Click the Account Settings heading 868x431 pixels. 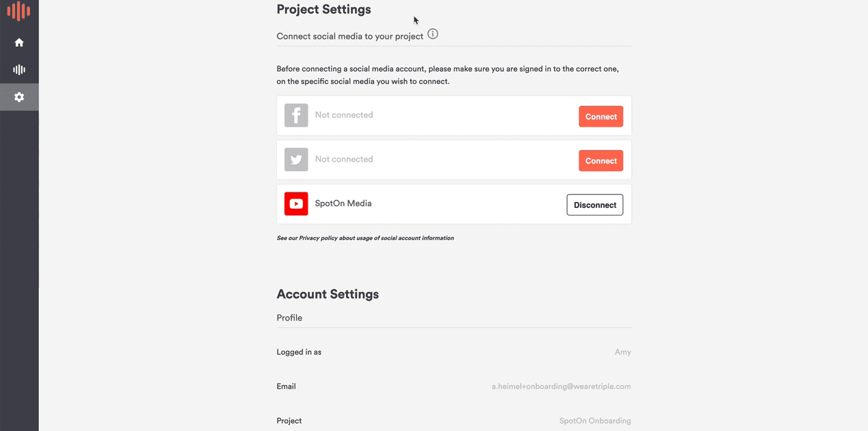328,294
